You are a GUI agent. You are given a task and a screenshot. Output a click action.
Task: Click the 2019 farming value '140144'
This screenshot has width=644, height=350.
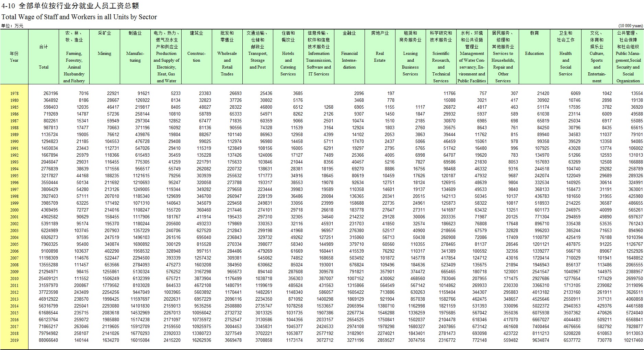[81, 340]
